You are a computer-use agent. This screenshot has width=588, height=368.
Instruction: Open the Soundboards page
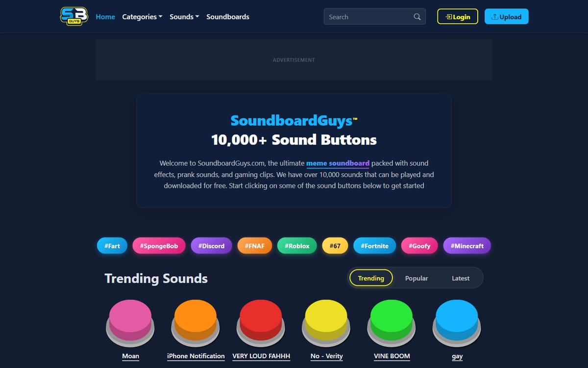(228, 17)
